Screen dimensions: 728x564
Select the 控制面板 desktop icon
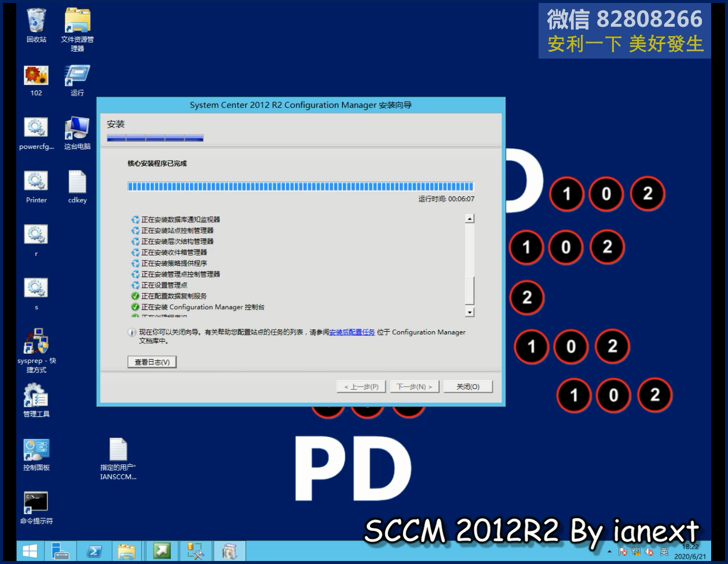pos(36,455)
